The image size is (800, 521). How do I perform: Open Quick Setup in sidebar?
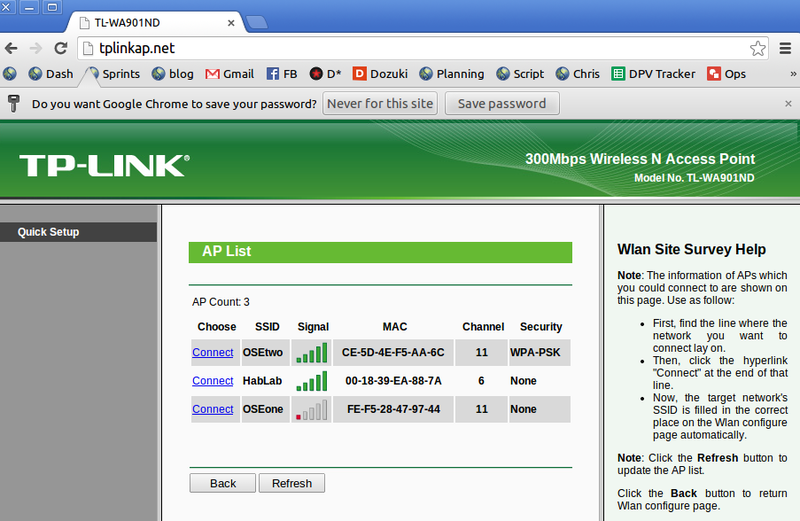pyautogui.click(x=78, y=232)
